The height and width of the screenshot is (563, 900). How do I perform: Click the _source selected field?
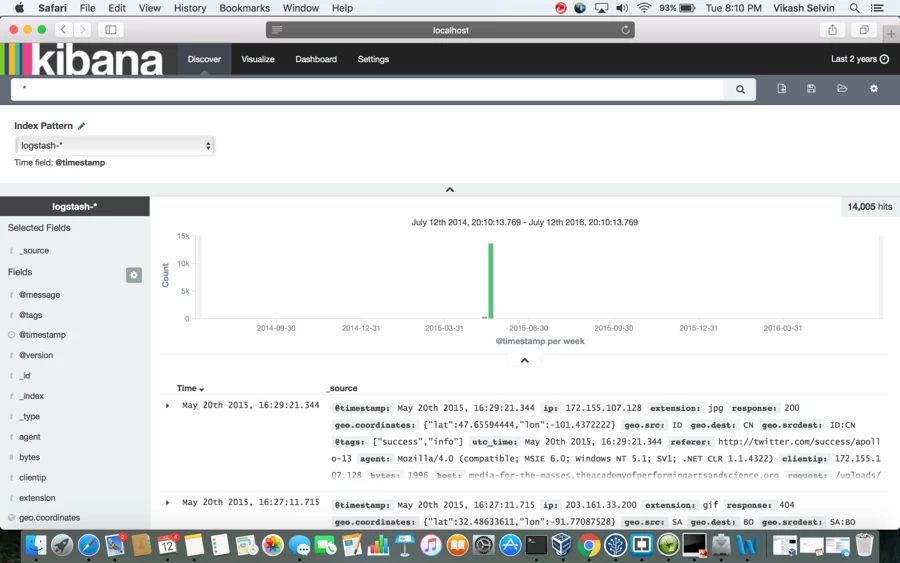tap(34, 251)
